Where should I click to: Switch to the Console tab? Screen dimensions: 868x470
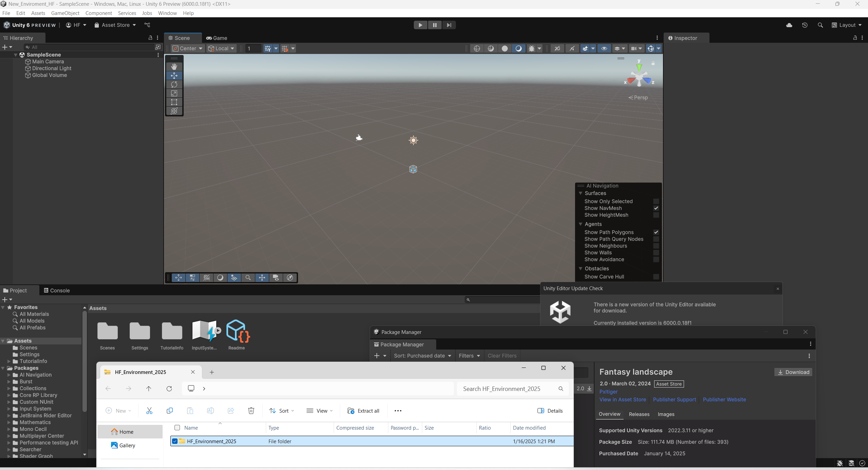57,290
